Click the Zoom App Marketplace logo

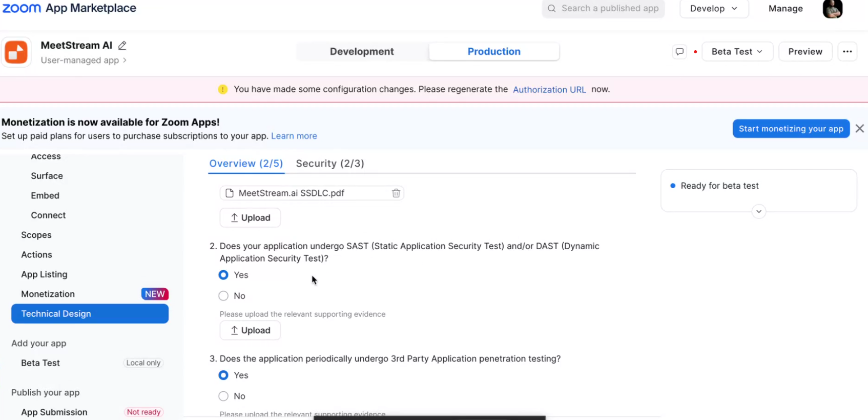coord(70,8)
